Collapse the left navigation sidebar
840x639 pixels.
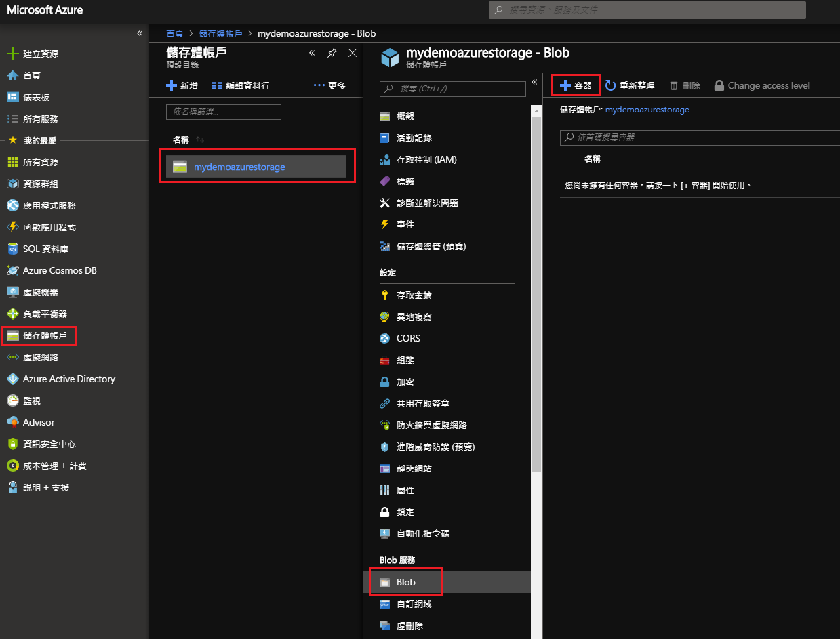(x=140, y=33)
